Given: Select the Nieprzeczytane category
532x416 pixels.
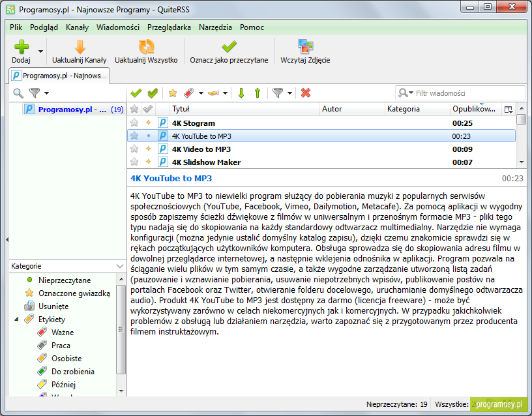Looking at the screenshot, I should click(x=65, y=280).
